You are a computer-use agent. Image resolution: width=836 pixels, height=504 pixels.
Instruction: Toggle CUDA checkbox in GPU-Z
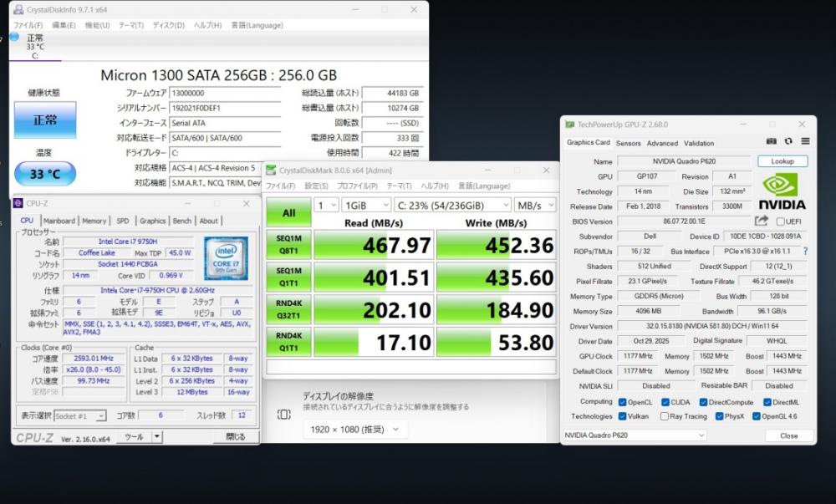click(x=665, y=402)
